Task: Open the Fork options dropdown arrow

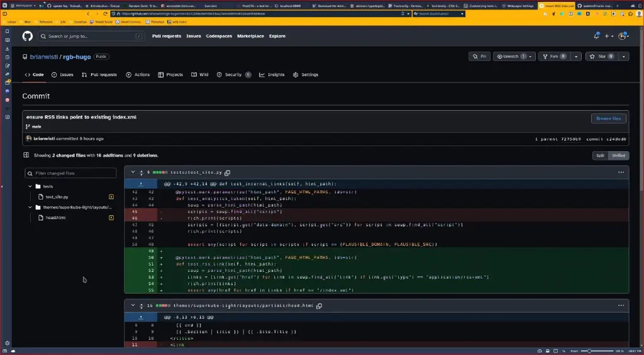Action: pos(576,56)
